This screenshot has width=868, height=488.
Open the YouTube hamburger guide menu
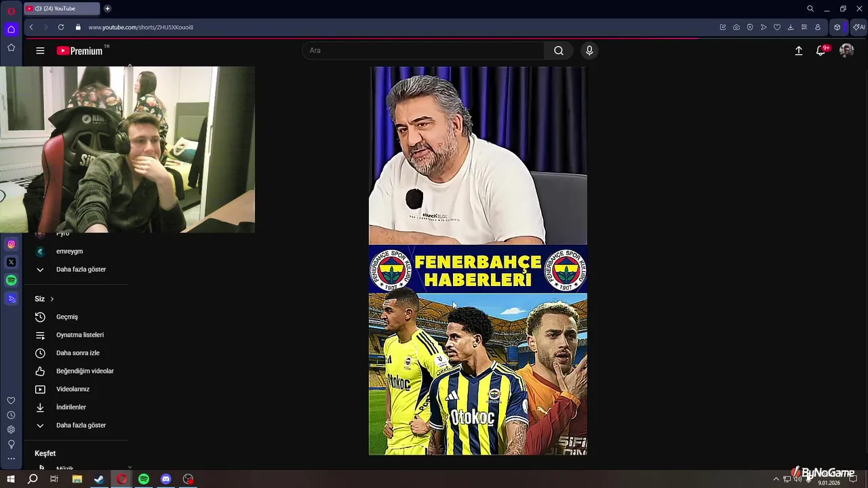pos(40,51)
